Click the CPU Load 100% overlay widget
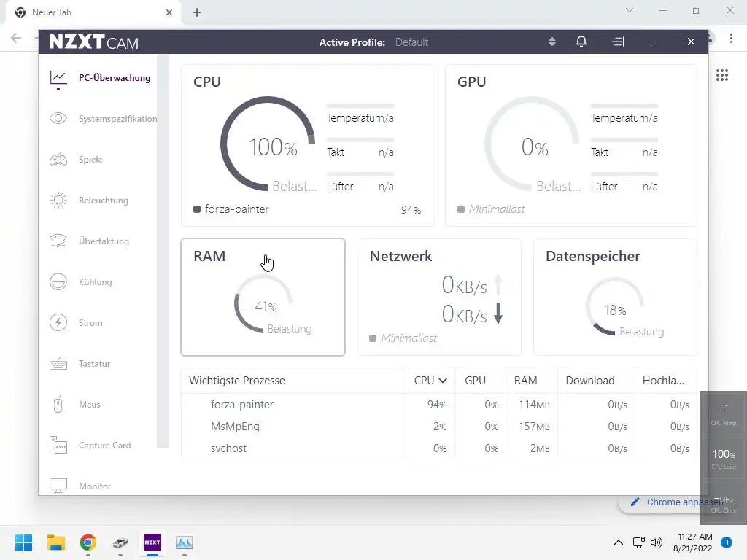Screen dimensions: 747x560 724,458
